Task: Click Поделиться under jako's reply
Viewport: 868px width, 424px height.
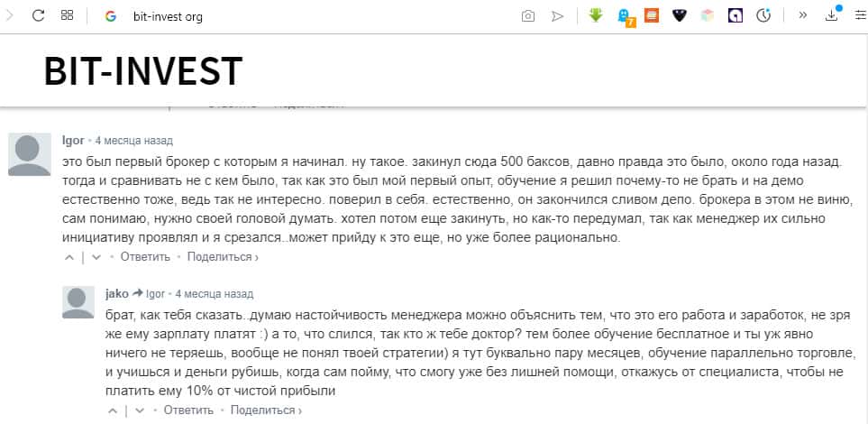Action: 266,410
